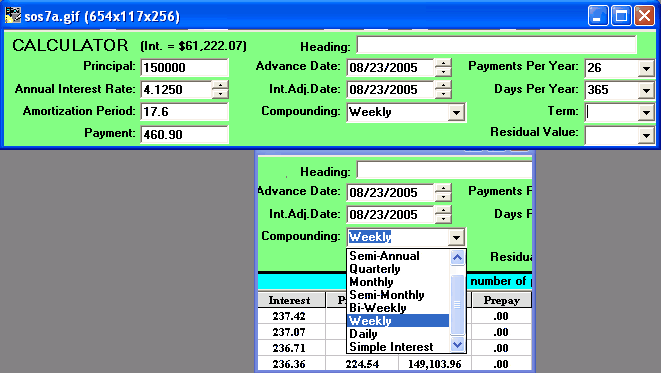The image size is (661, 373).
Task: Click the upper Heading text field
Action: point(496,45)
